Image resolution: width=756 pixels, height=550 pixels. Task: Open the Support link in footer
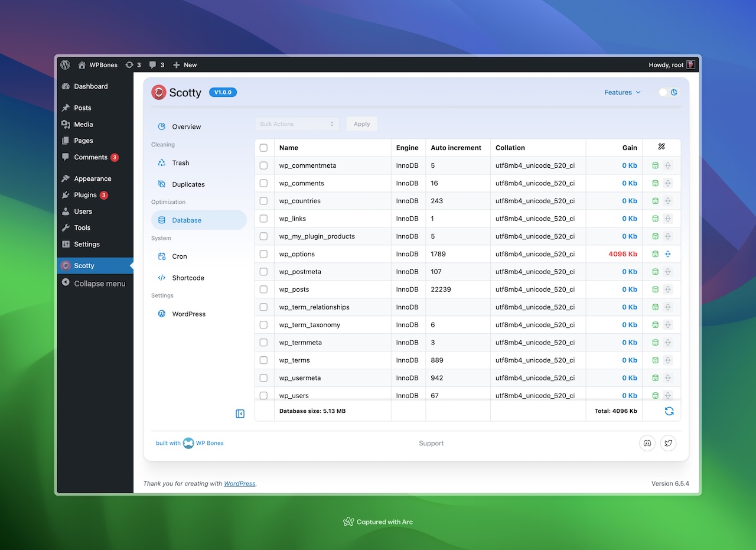[x=431, y=443]
